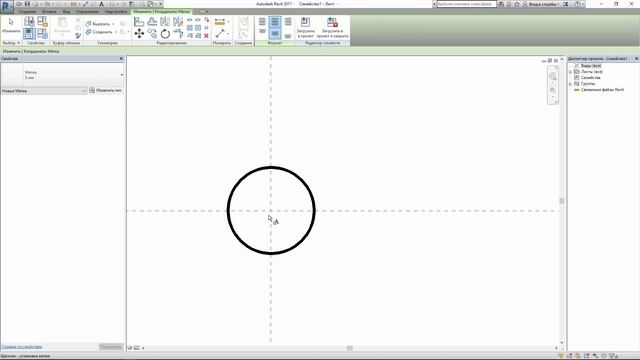Click the favorites star icon in title bar
Viewport: 640px width, 360px height.
[x=517, y=4]
